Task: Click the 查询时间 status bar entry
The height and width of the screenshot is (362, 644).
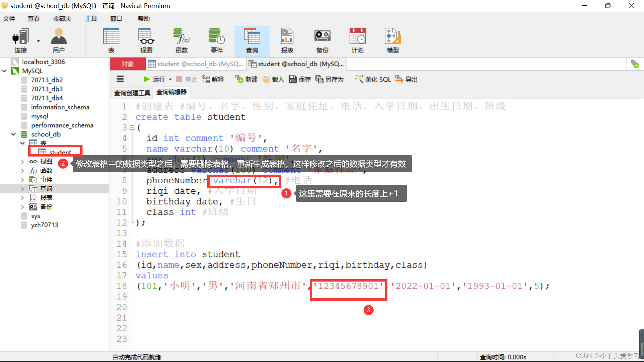Action: (503, 357)
